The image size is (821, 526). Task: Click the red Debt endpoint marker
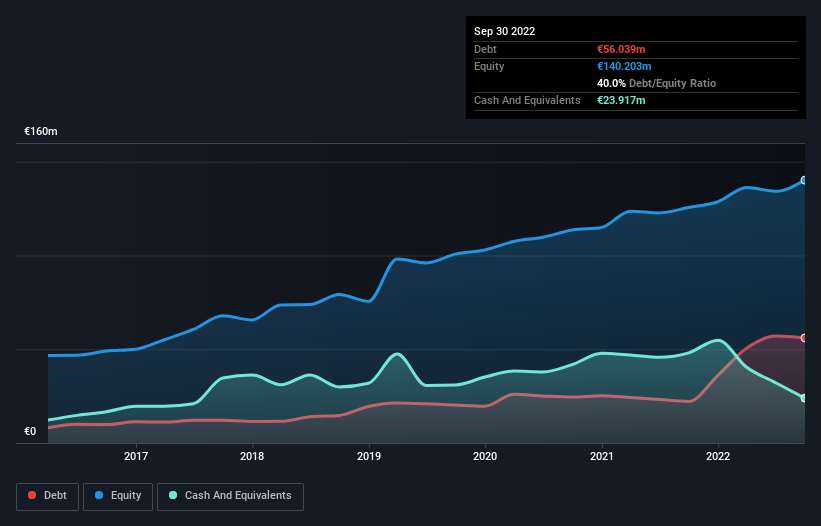pos(804,338)
